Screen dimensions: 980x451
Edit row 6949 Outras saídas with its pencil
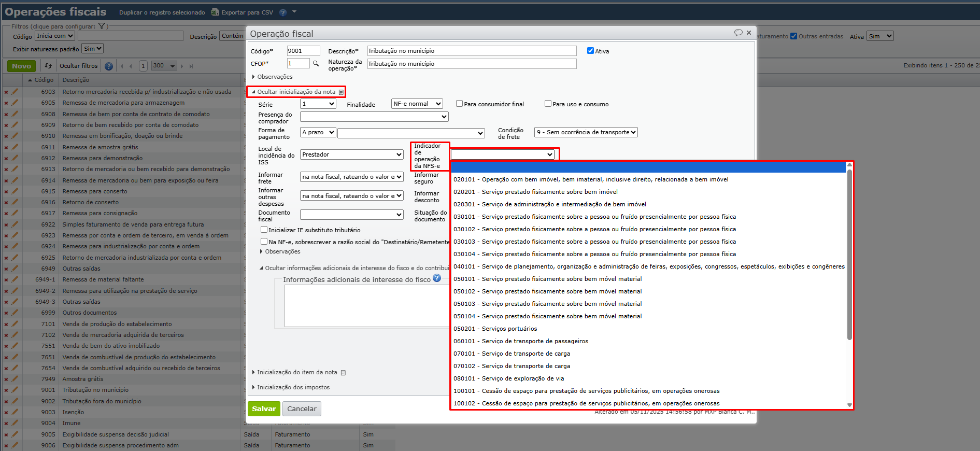[15, 269]
